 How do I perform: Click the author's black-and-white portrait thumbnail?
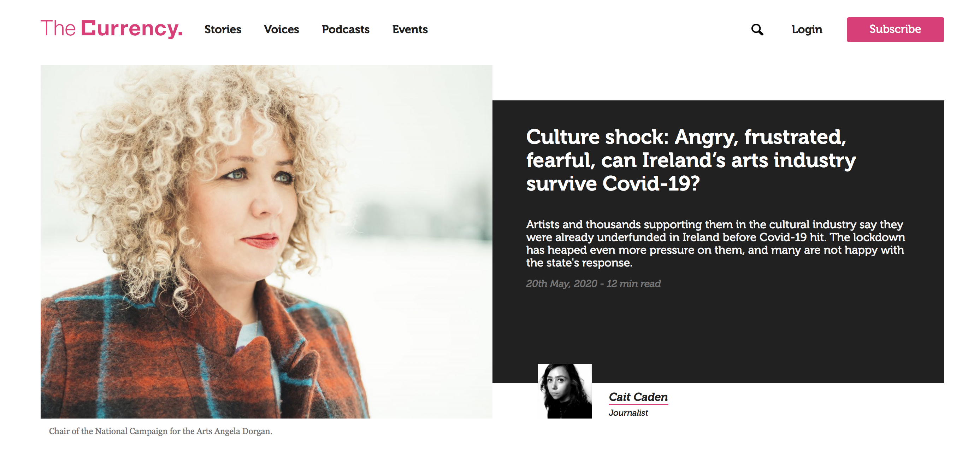[565, 391]
